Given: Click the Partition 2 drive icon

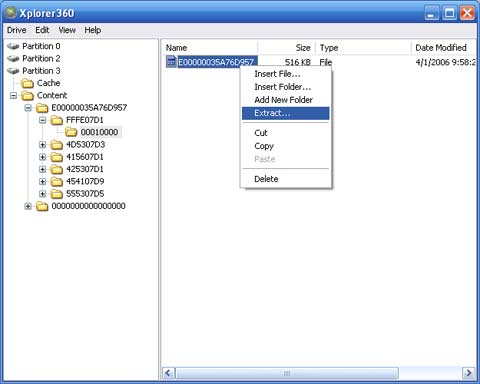Looking at the screenshot, I should tap(13, 59).
